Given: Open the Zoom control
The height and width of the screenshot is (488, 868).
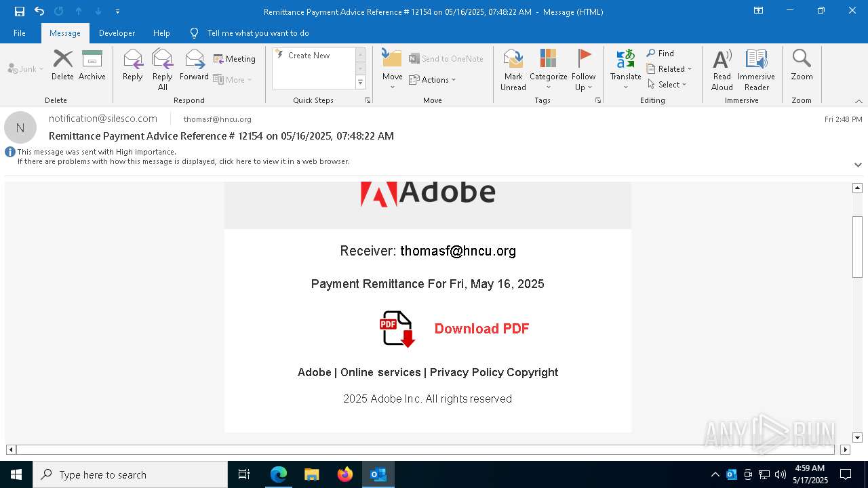Looking at the screenshot, I should 802,65.
